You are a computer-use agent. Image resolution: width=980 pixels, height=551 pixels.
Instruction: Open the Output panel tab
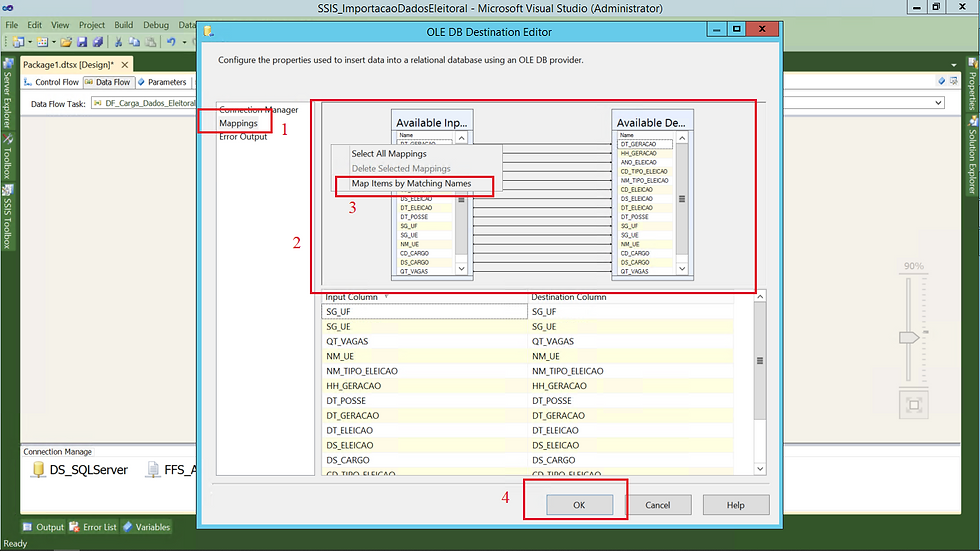click(x=44, y=527)
